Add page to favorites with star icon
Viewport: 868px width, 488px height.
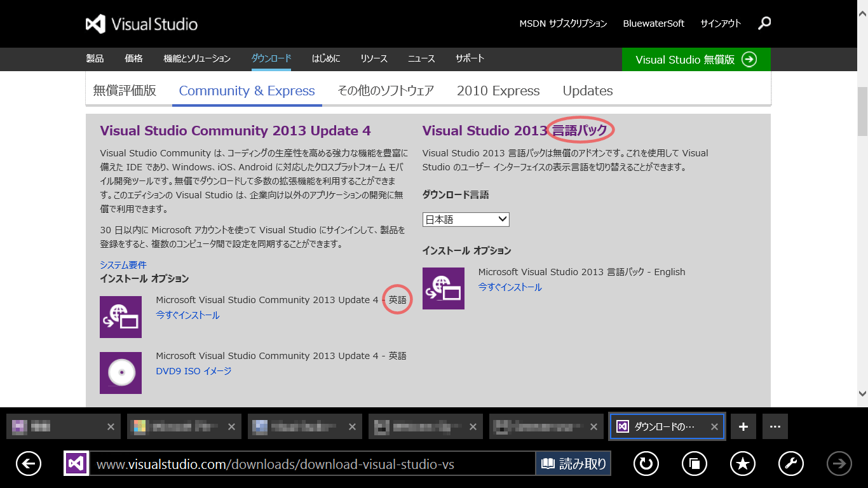pos(743,464)
